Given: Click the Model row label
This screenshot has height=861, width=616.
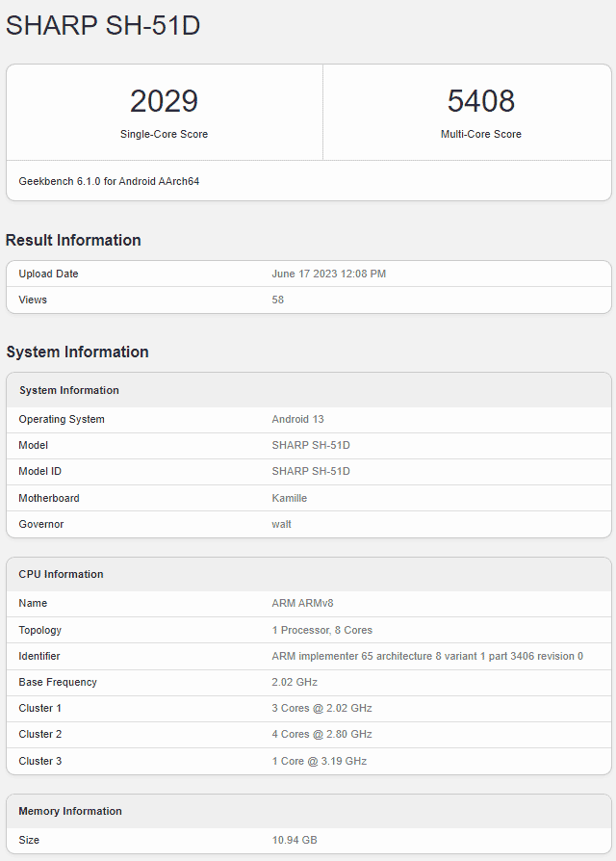Looking at the screenshot, I should pyautogui.click(x=34, y=445).
